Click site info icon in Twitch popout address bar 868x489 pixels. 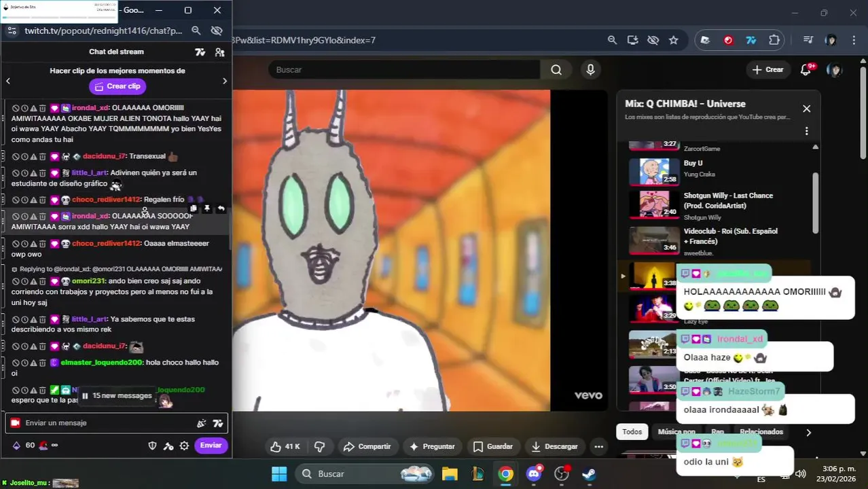coord(12,31)
